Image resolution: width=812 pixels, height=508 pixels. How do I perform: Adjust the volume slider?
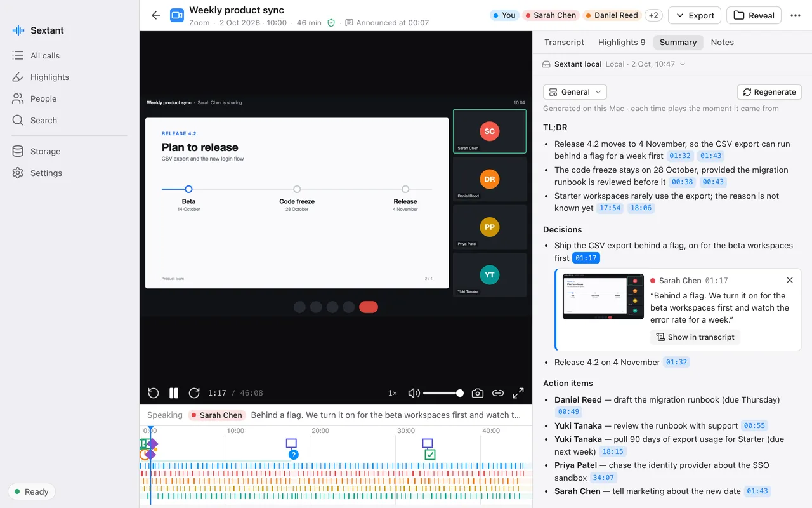tap(443, 393)
